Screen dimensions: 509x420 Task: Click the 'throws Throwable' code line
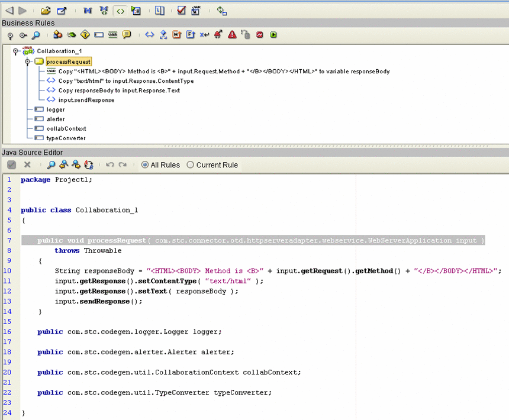(88, 251)
